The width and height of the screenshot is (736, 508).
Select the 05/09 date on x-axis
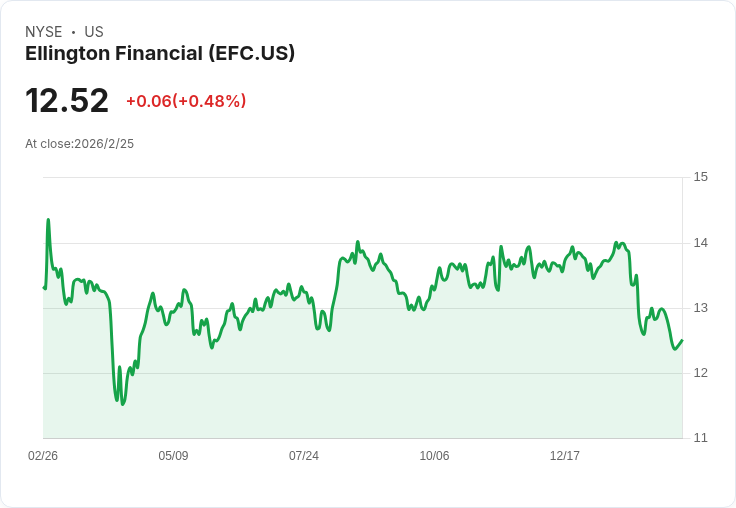173,456
